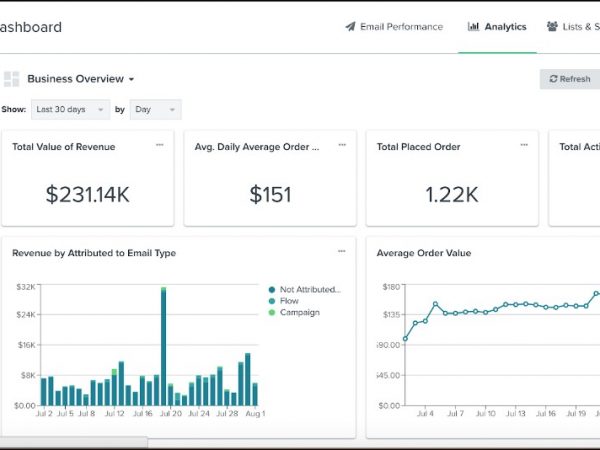
Task: Click the Email Performance paper plane icon
Action: (350, 27)
